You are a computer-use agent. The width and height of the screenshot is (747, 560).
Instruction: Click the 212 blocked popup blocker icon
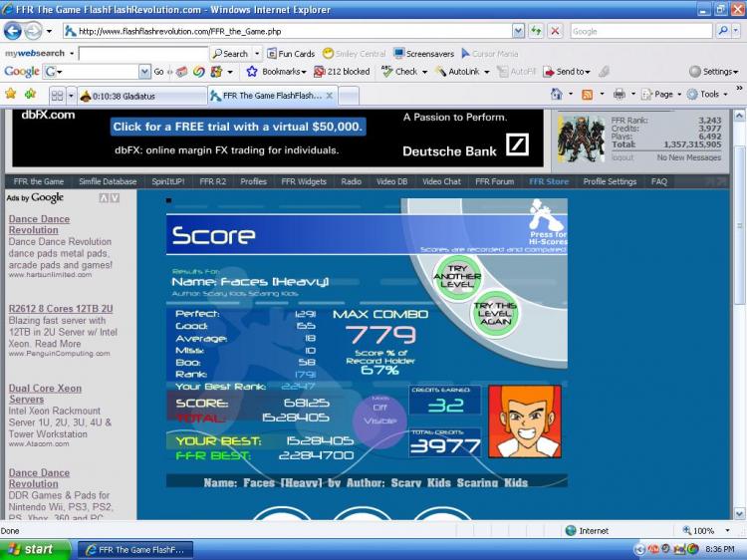pos(319,72)
